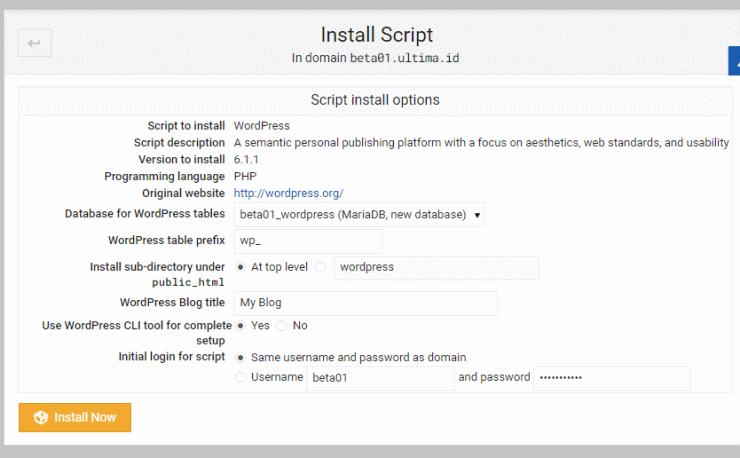Viewport: 740px width, 458px height.
Task: Click the script description text
Action: (481, 143)
